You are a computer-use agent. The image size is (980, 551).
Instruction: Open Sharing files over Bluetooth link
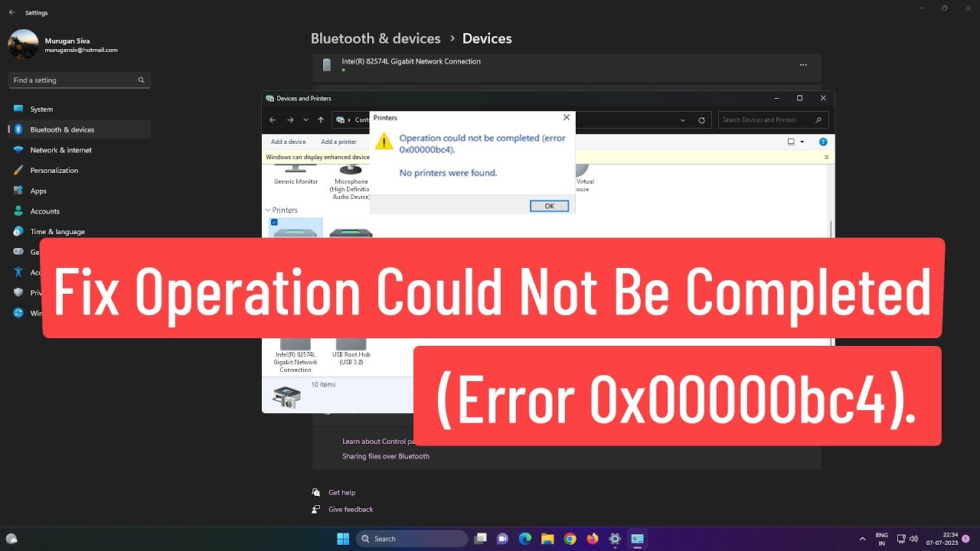tap(386, 456)
